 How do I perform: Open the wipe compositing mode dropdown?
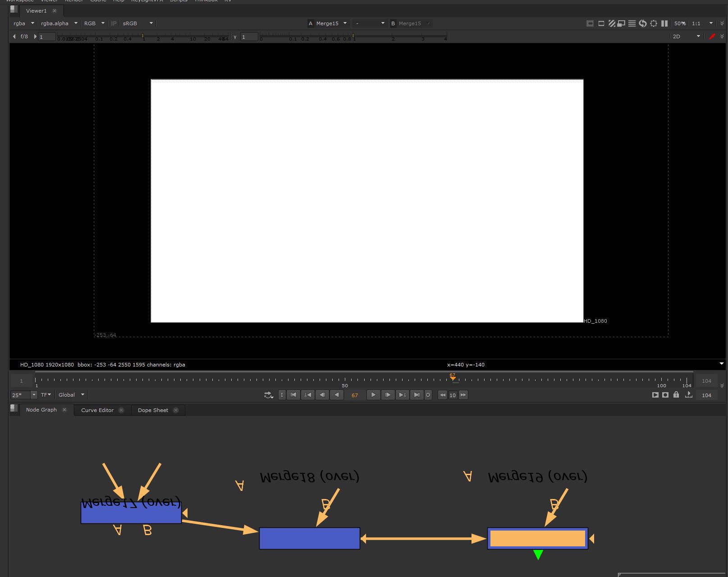point(370,23)
